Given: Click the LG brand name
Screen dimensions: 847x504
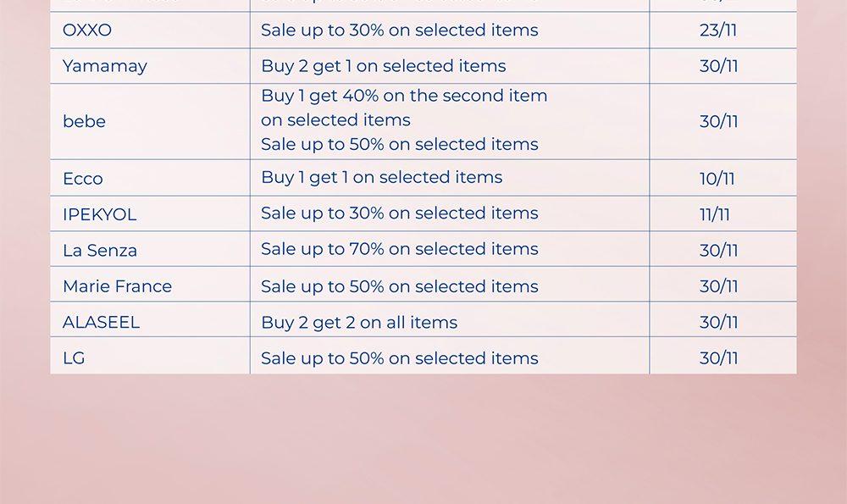Looking at the screenshot, I should point(74,358).
